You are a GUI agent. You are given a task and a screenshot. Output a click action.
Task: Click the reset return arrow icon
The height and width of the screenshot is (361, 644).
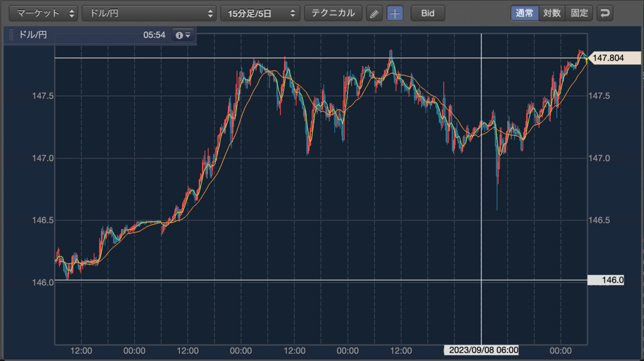(605, 13)
